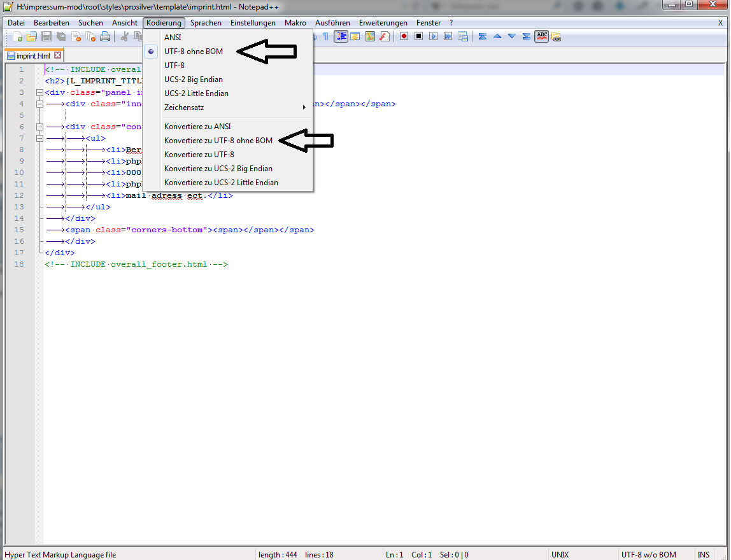
Task: Click the Close document toolbar icon
Action: pyautogui.click(x=76, y=36)
